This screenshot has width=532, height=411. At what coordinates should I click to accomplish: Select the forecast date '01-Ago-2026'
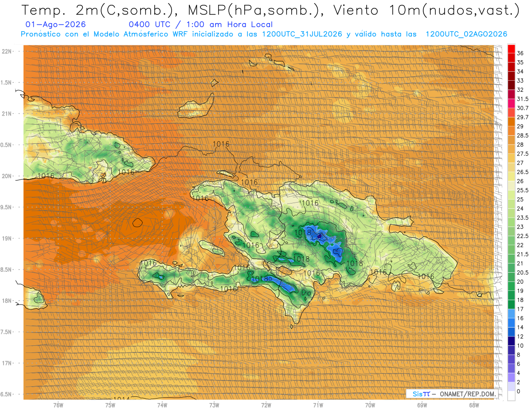[56, 25]
